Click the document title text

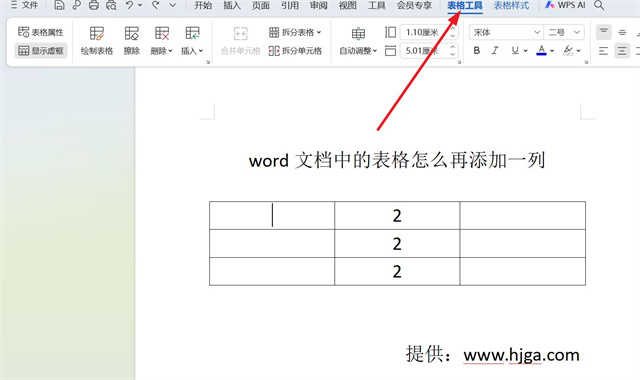tap(397, 160)
